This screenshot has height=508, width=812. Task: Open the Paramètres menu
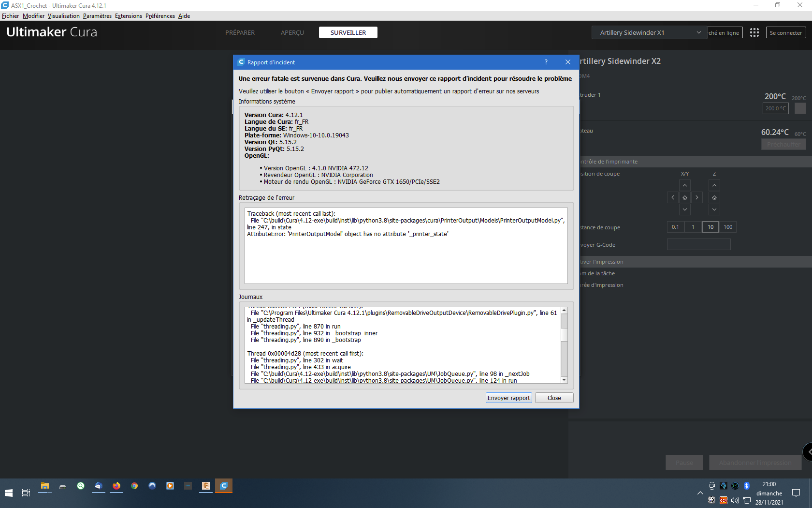point(97,16)
